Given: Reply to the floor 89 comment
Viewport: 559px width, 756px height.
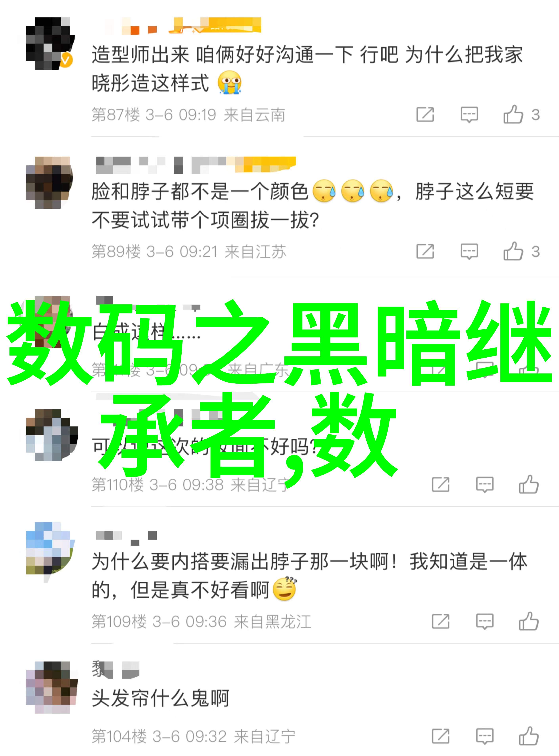Looking at the screenshot, I should click(469, 251).
